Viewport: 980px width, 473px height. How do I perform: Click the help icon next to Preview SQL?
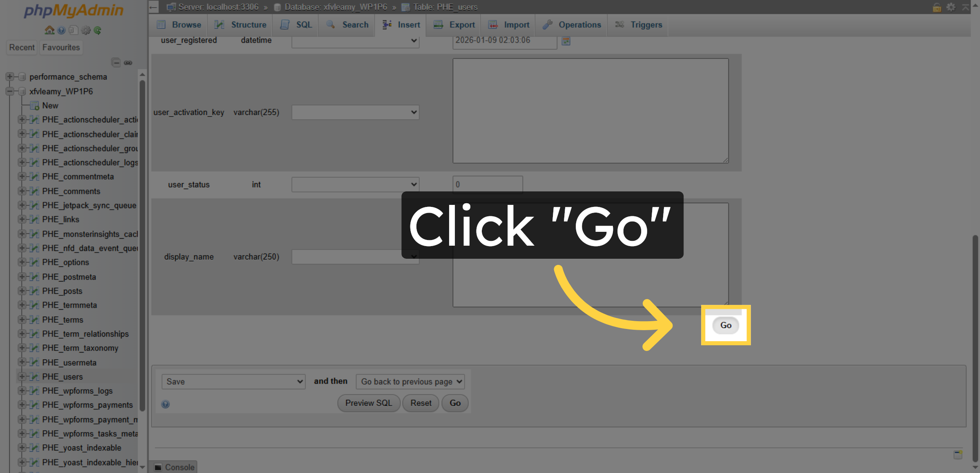(x=165, y=404)
